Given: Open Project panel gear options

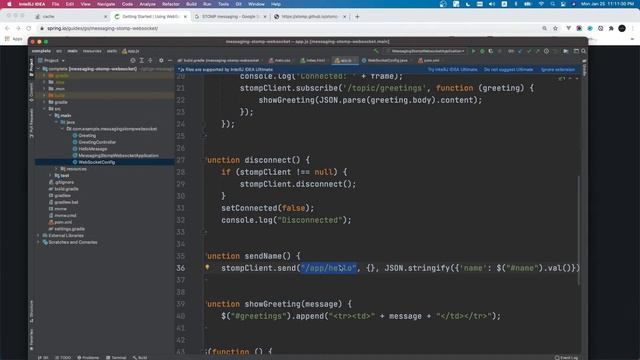Looking at the screenshot, I should coord(161,60).
